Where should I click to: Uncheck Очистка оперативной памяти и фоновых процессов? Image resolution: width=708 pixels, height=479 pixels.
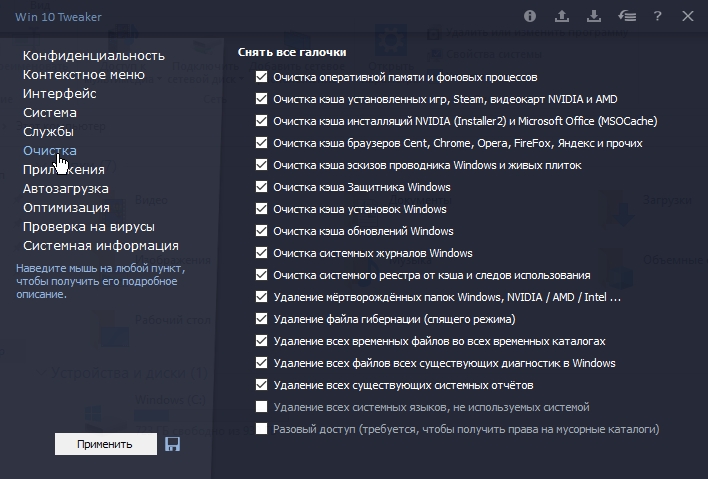tap(261, 77)
